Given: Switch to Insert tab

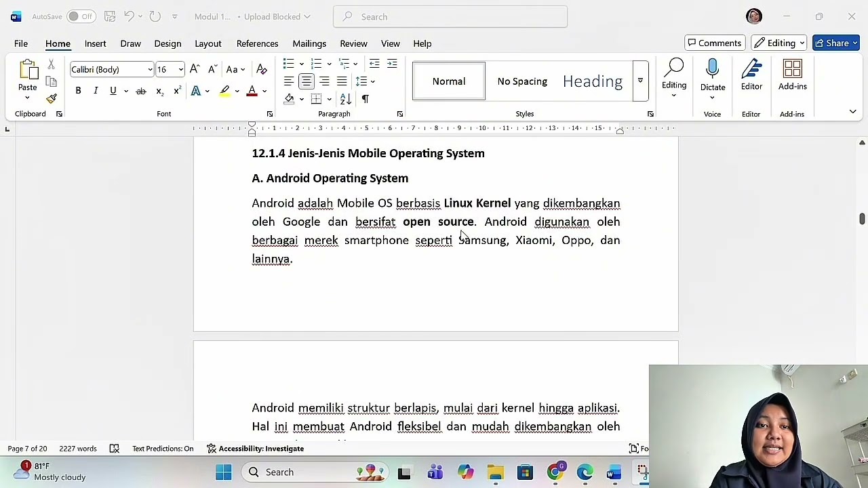Looking at the screenshot, I should 96,43.
